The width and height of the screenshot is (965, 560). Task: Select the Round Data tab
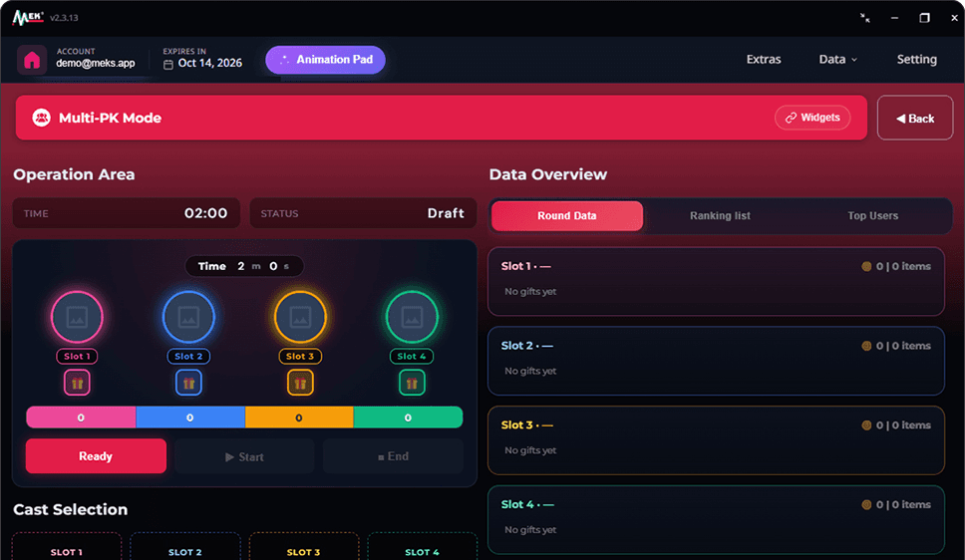coord(567,216)
